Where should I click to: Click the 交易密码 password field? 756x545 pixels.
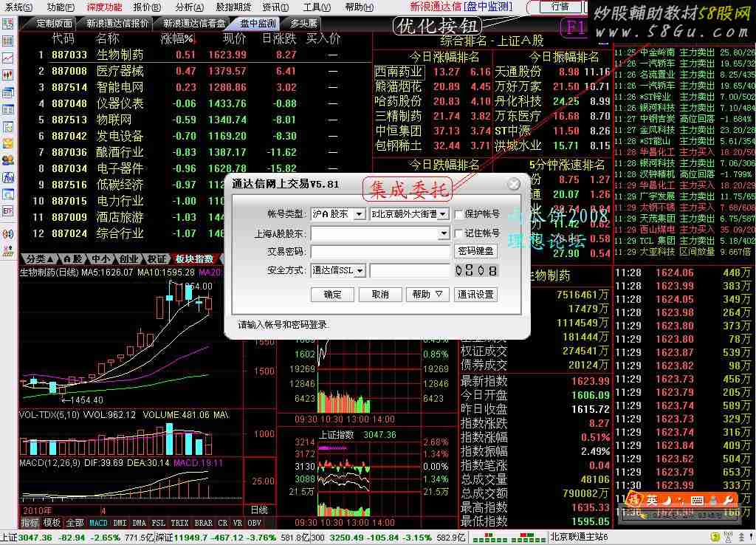pos(381,251)
